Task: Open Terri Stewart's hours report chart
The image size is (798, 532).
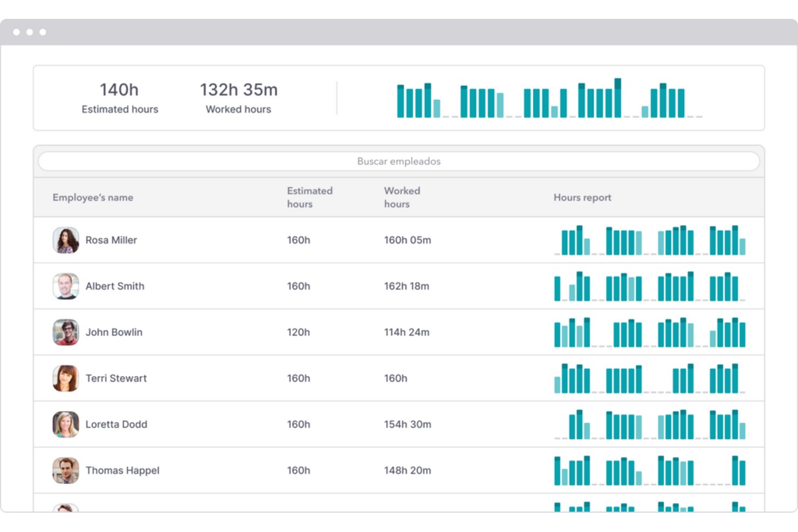Action: (650, 378)
